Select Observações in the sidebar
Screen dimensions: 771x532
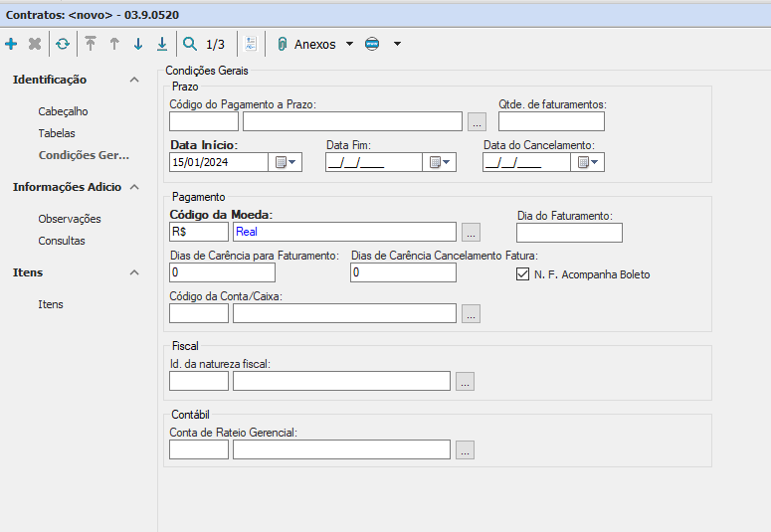tap(70, 219)
